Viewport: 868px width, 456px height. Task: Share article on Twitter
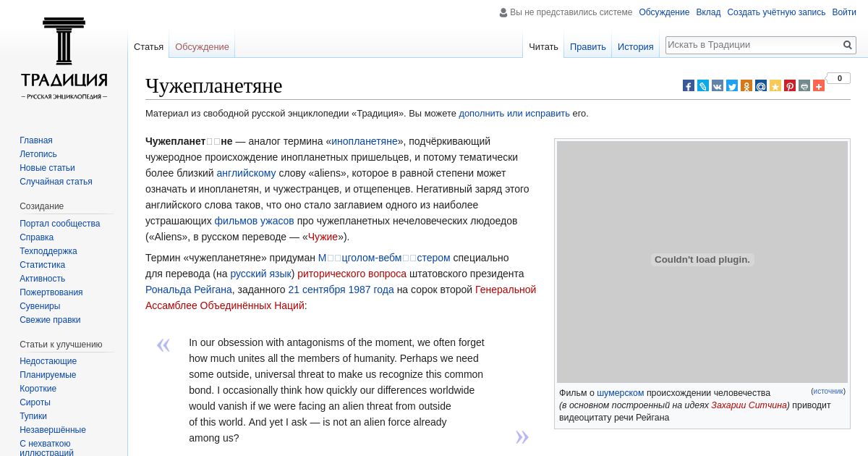point(732,85)
